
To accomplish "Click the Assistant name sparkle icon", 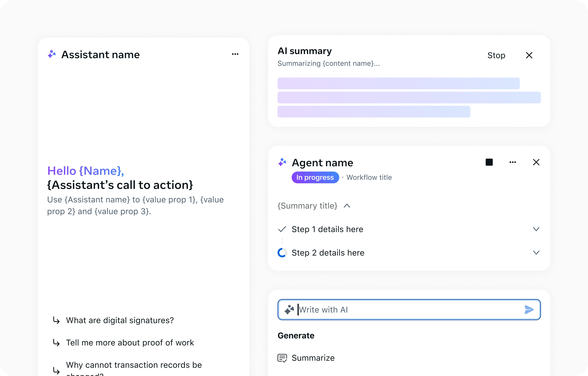I will (52, 54).
